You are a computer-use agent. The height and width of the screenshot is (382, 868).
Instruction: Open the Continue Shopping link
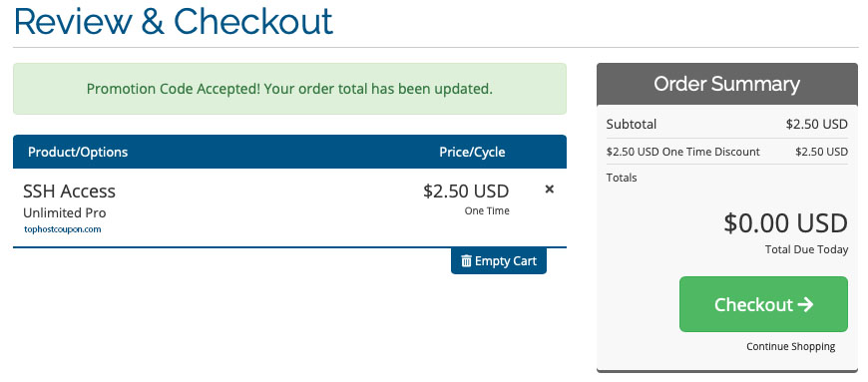tap(790, 346)
